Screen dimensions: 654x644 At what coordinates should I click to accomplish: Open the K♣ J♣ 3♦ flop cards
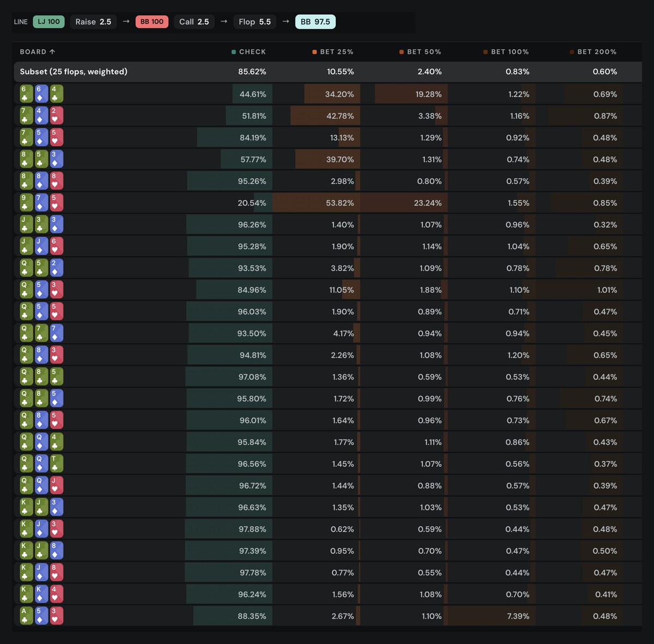pos(41,507)
